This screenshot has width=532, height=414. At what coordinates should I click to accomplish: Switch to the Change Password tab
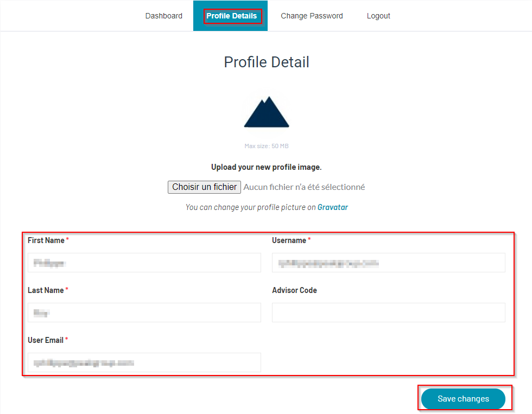312,16
